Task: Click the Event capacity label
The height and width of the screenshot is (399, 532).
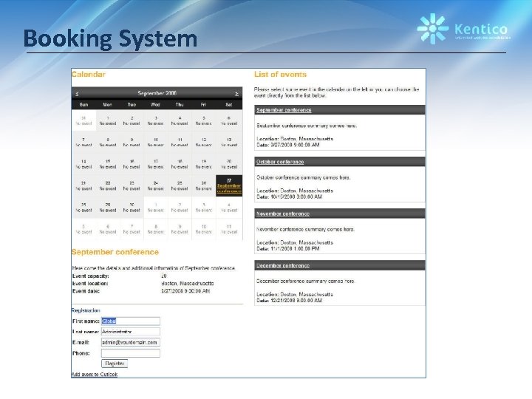Action: point(91,276)
